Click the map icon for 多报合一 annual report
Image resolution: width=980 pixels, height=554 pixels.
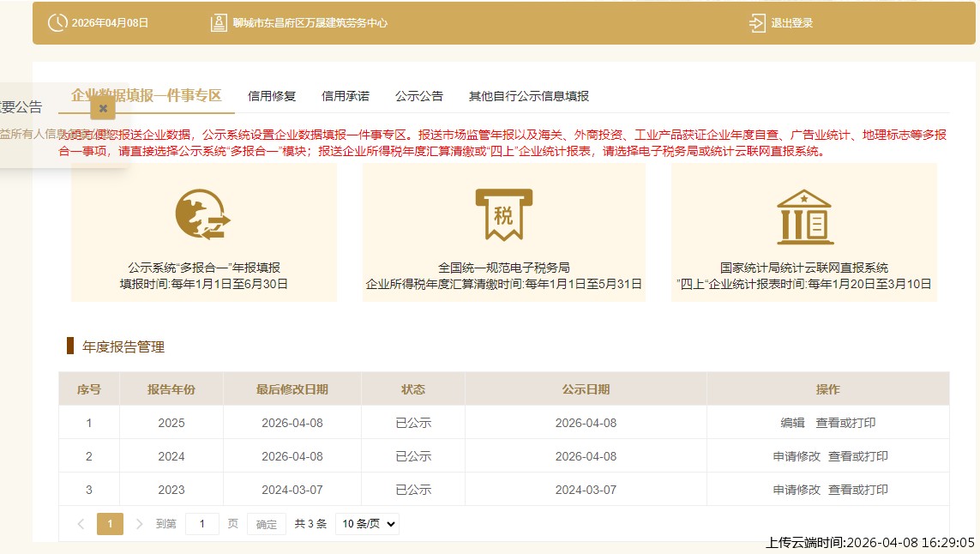point(203,215)
